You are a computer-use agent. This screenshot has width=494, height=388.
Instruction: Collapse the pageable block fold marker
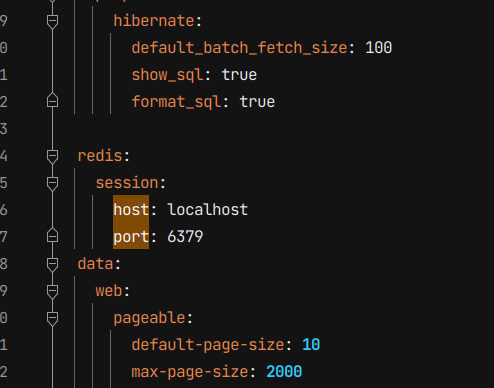52,318
